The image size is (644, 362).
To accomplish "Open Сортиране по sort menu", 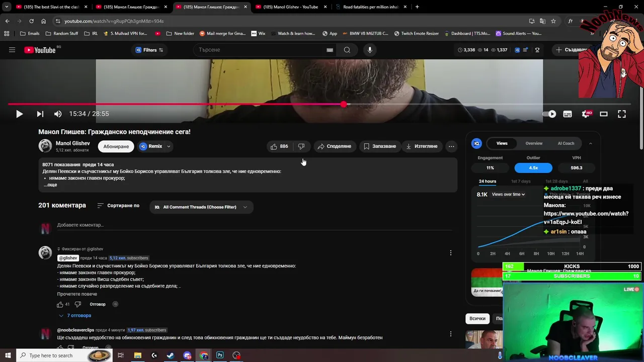I will tap(118, 206).
